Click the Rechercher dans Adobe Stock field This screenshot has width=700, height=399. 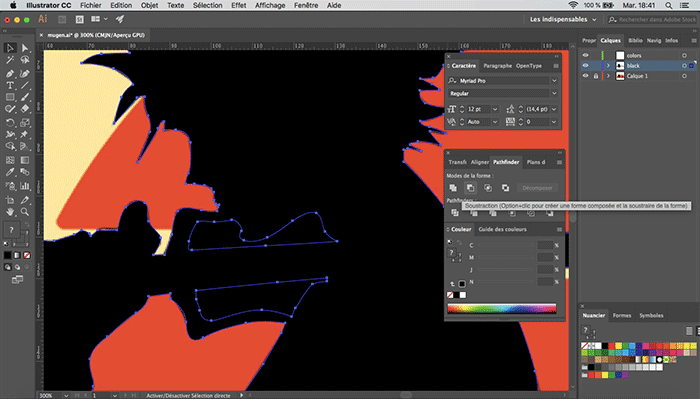[652, 19]
